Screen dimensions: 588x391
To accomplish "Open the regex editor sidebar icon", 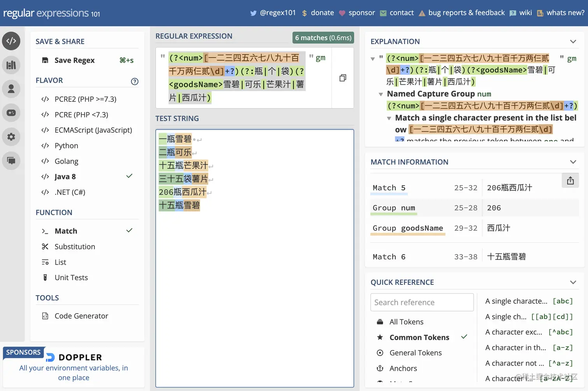I will pyautogui.click(x=11, y=41).
